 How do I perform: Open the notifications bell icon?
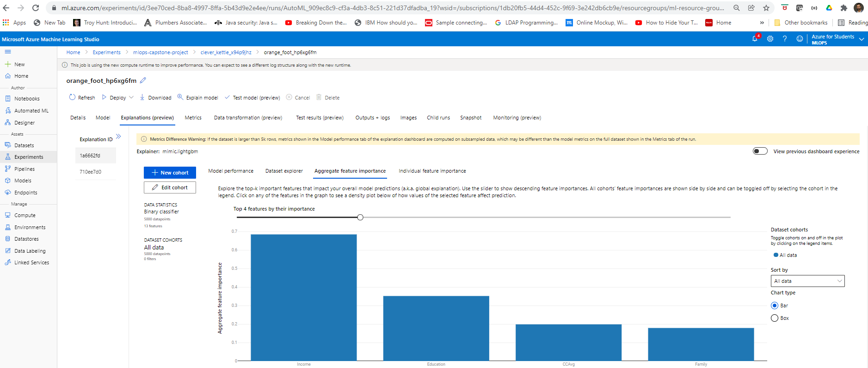click(755, 39)
